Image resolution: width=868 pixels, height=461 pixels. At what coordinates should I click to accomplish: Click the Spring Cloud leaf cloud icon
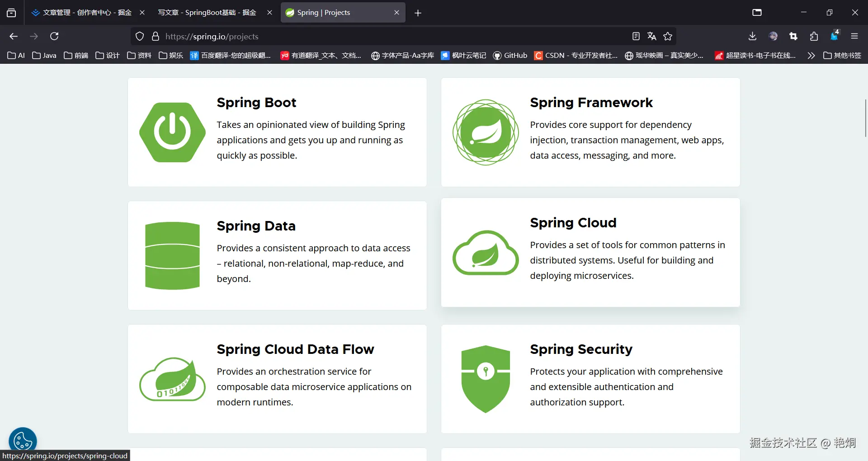486,253
